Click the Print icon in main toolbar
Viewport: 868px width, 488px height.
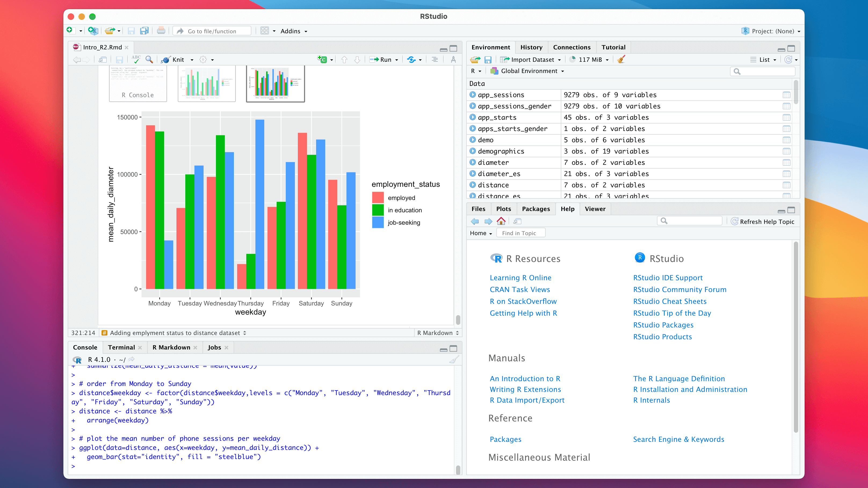click(x=161, y=31)
